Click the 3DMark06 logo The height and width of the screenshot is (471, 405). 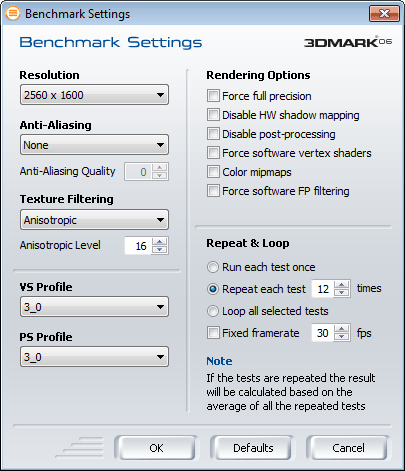click(347, 42)
